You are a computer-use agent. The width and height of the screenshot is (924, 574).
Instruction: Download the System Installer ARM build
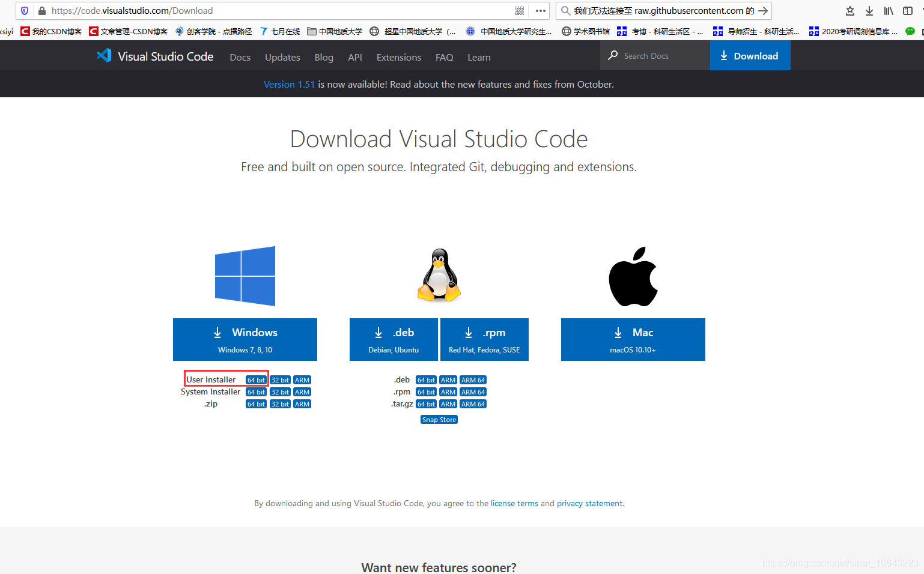[x=302, y=392]
